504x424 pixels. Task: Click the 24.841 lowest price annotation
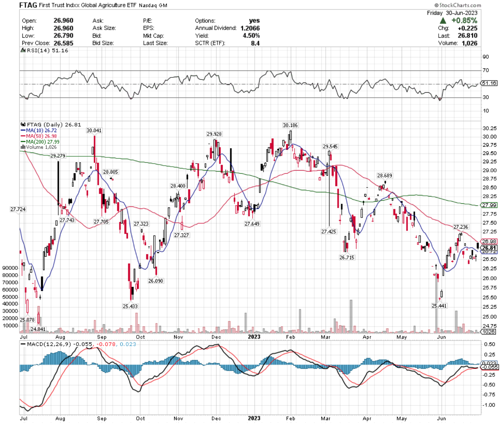pos(38,329)
